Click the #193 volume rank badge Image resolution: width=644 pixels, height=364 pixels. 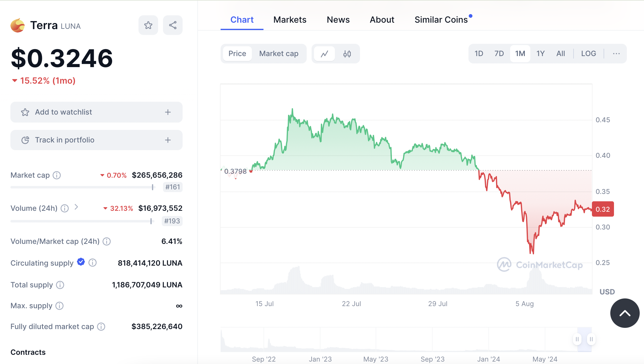[x=172, y=221]
